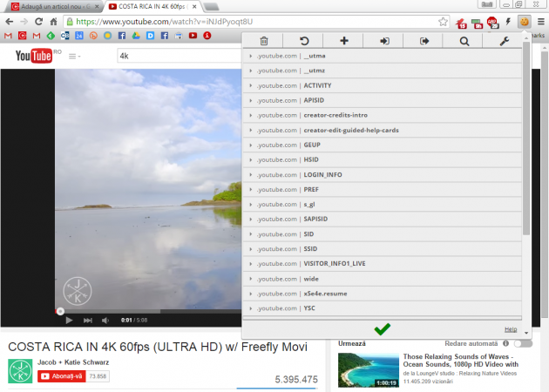Skip to next video
This screenshot has height=392, width=549.
tap(87, 320)
